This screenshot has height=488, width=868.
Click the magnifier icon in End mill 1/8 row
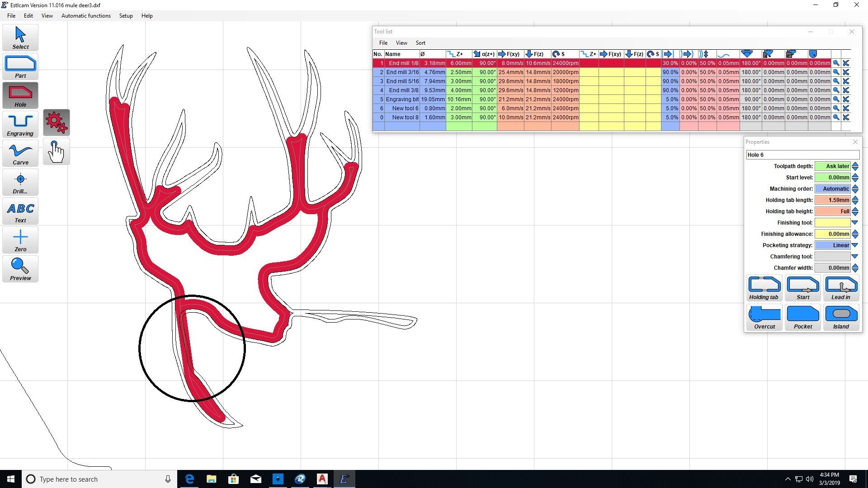click(836, 63)
